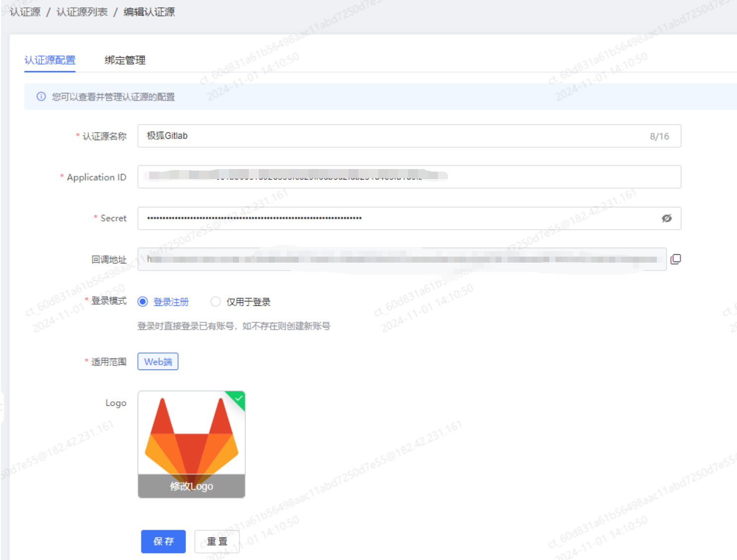
Task: Click the 8/16 character counter
Action: 659,136
